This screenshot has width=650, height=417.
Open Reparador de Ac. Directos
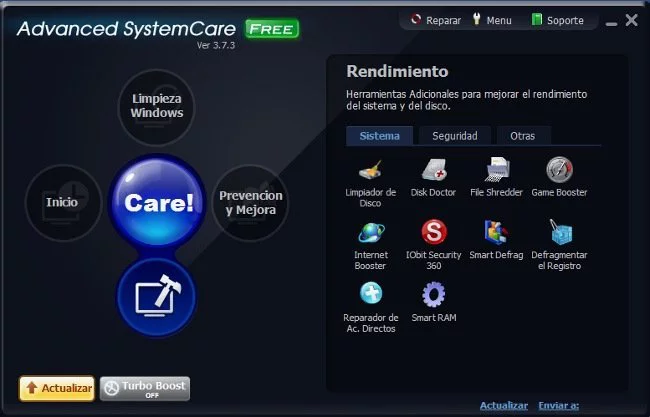tap(370, 296)
